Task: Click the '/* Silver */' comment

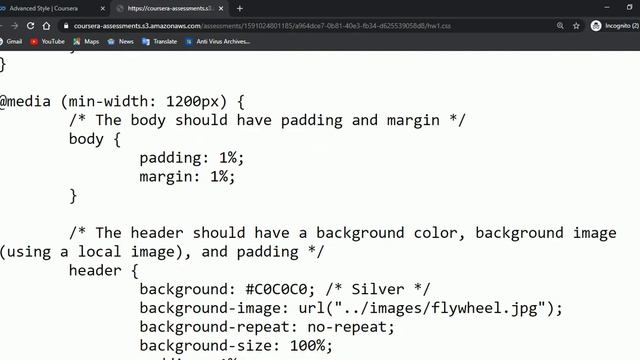Action: point(378,289)
